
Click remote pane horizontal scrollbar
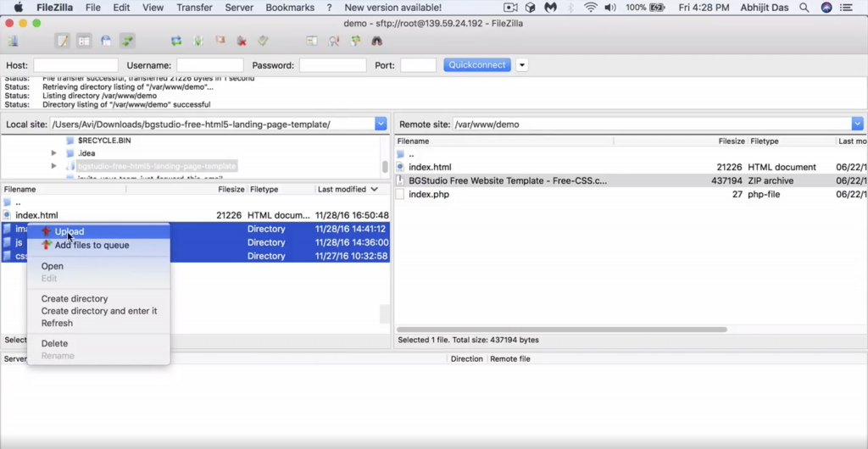coord(562,330)
